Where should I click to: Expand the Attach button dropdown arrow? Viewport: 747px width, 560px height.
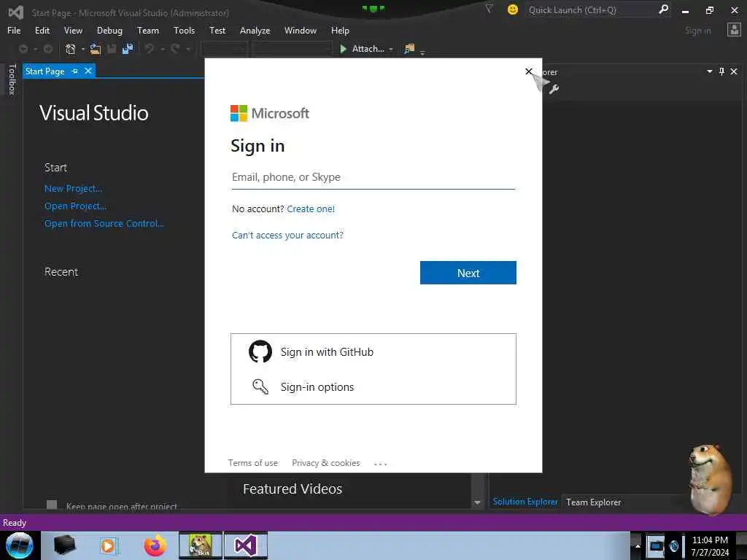point(391,49)
